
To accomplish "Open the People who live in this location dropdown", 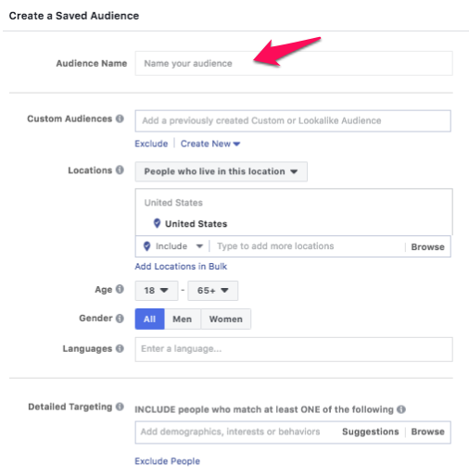I will [x=221, y=171].
